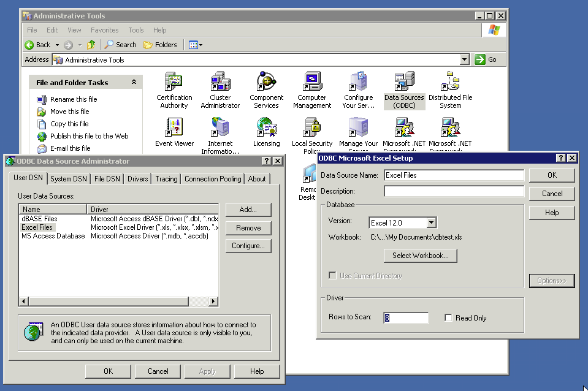This screenshot has width=588, height=391.
Task: Open the View menu
Action: click(x=74, y=30)
